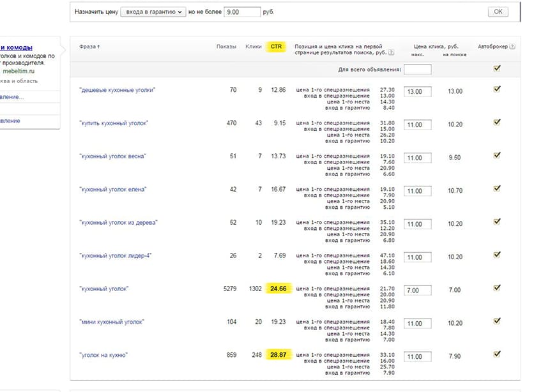Click the Клики column header
The width and height of the screenshot is (543, 392).
pyautogui.click(x=254, y=47)
